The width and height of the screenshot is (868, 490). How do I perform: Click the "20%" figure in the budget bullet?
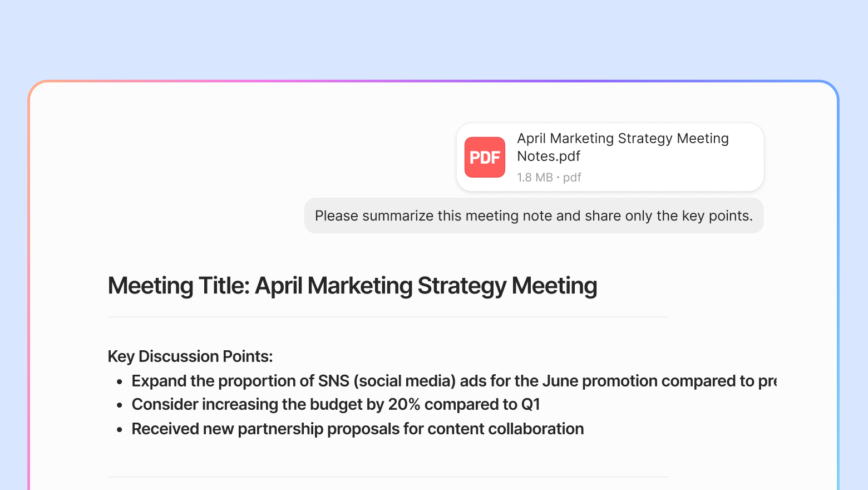coord(404,404)
